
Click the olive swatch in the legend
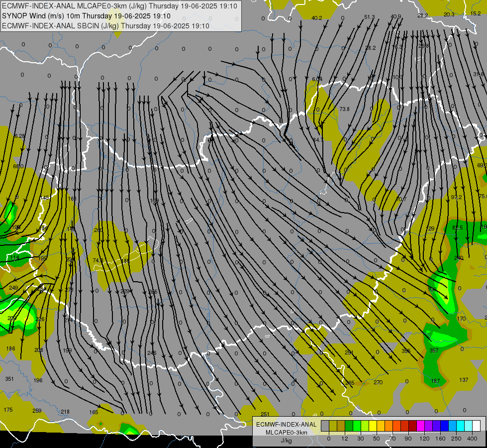333,426
